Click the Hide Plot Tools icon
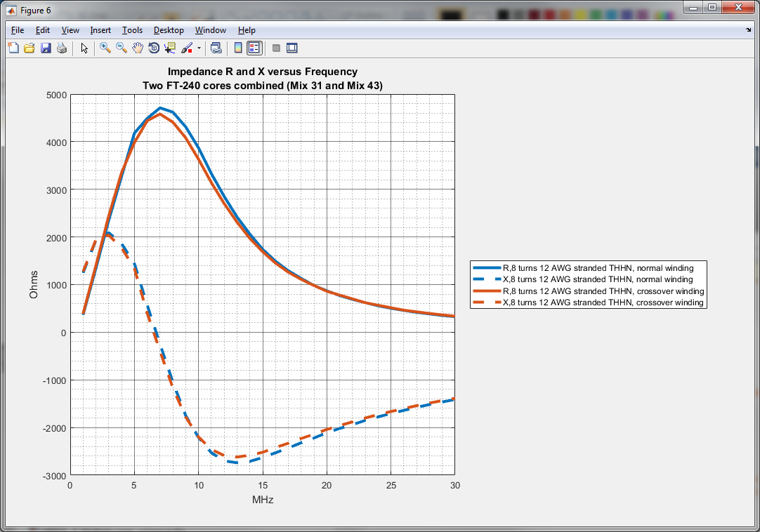The image size is (760, 532). pyautogui.click(x=276, y=48)
